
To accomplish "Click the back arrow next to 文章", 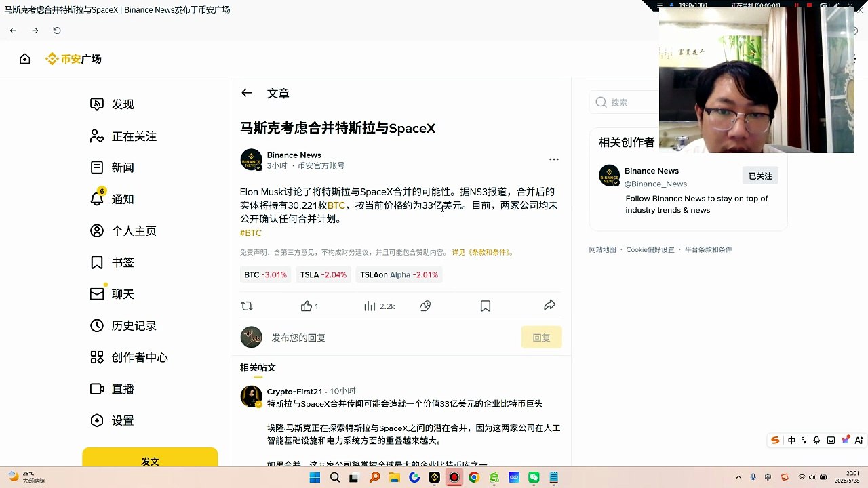I will pyautogui.click(x=247, y=93).
